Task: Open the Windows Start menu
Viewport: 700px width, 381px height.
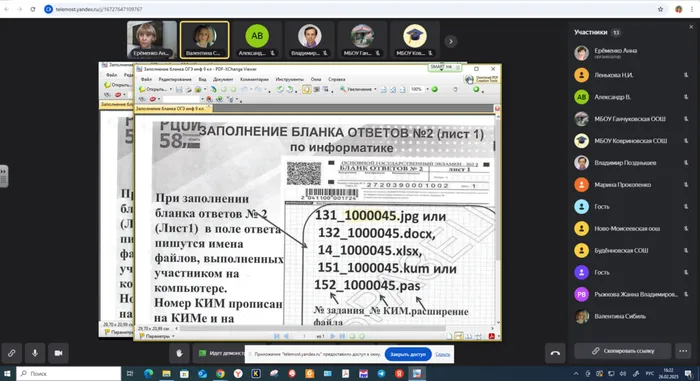Action: pos(7,373)
